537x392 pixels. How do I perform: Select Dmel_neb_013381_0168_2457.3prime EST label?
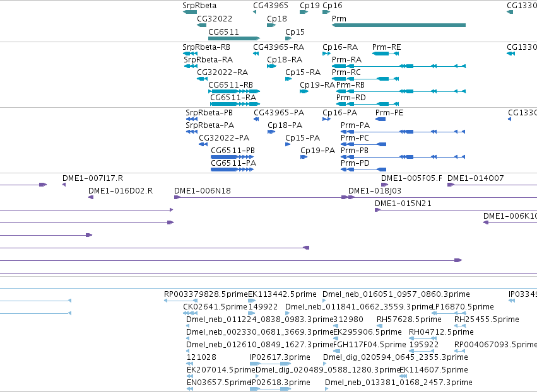click(399, 383)
